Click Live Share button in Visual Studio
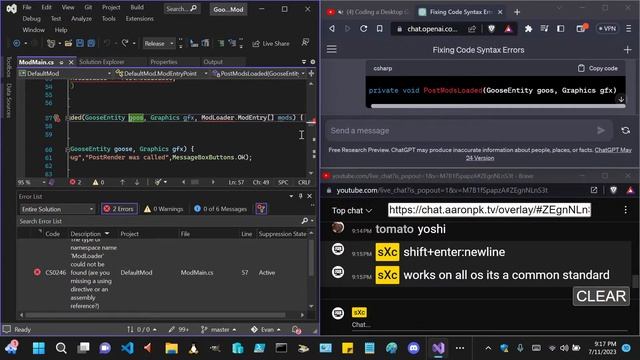Viewport: 640px width, 360px height. pyautogui.click(x=271, y=43)
